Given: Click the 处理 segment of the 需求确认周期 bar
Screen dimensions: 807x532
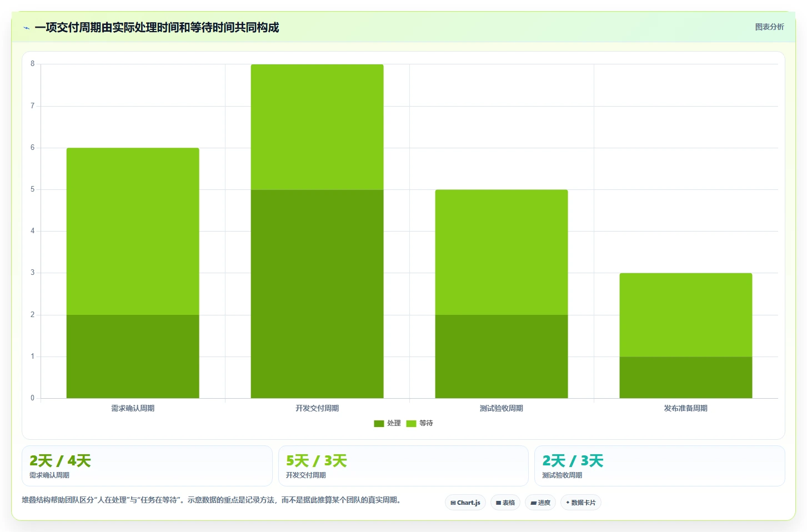Looking at the screenshot, I should (133, 357).
